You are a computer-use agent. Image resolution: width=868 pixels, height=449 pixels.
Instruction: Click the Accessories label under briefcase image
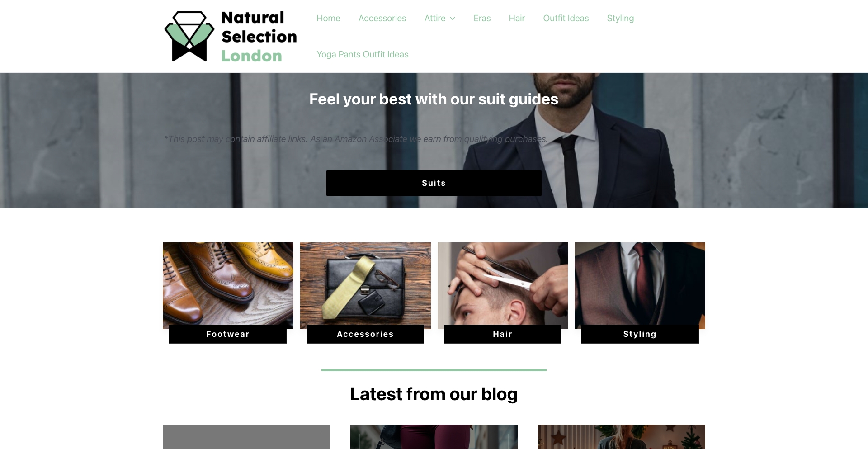pyautogui.click(x=365, y=334)
